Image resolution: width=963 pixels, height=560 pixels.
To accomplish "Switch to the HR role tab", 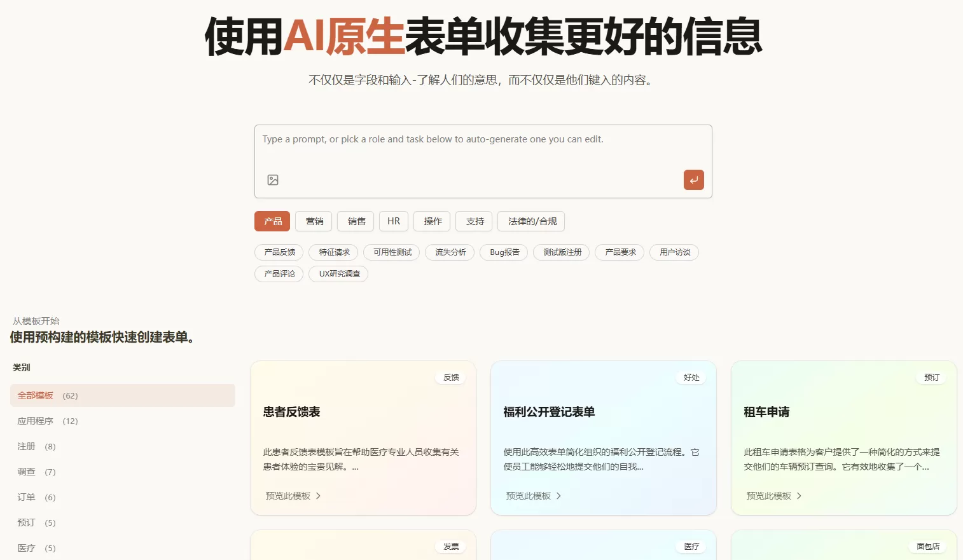I will pos(393,221).
